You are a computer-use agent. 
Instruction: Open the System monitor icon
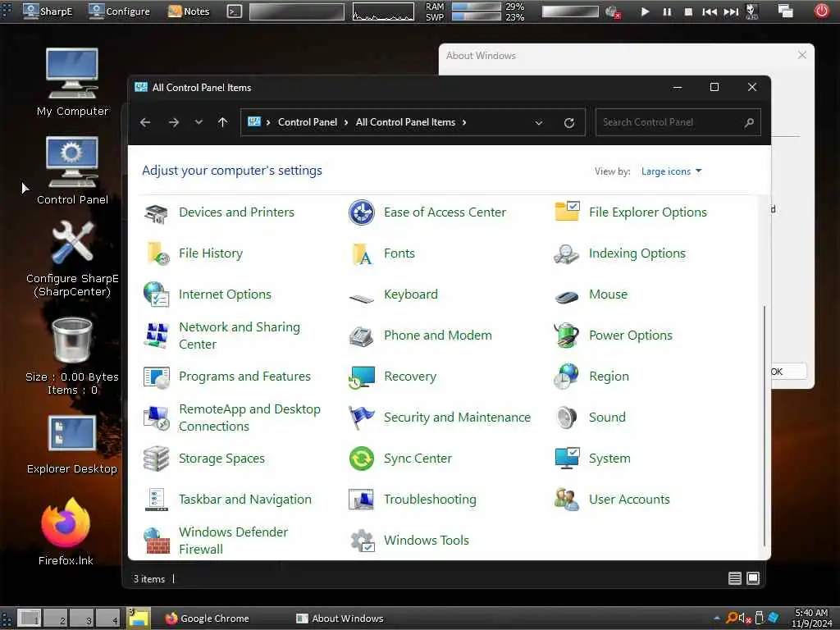click(x=567, y=458)
